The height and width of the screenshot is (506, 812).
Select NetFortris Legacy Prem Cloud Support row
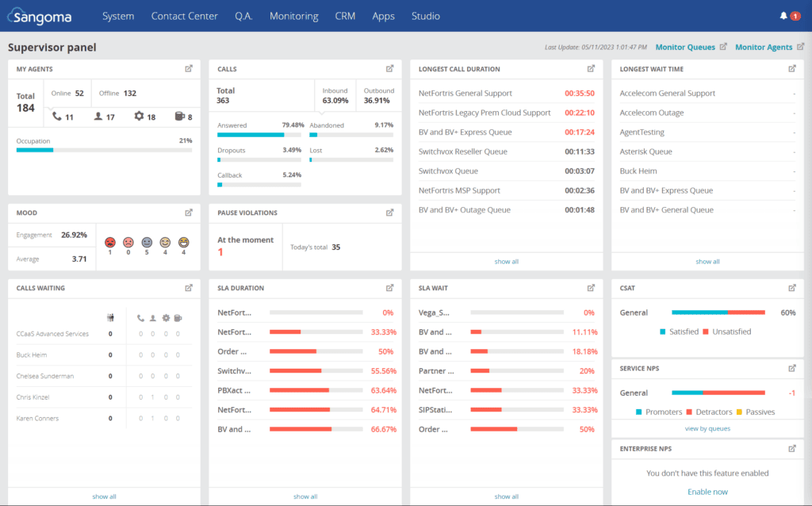click(507, 113)
